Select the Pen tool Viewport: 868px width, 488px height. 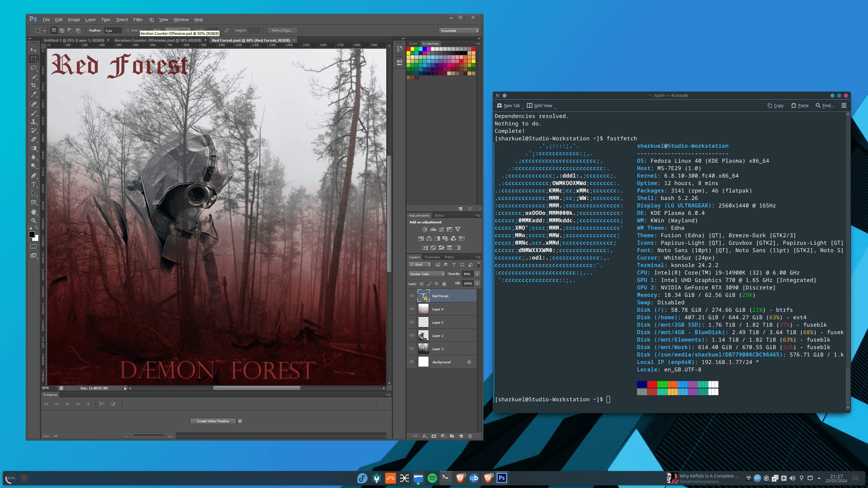pos(34,176)
